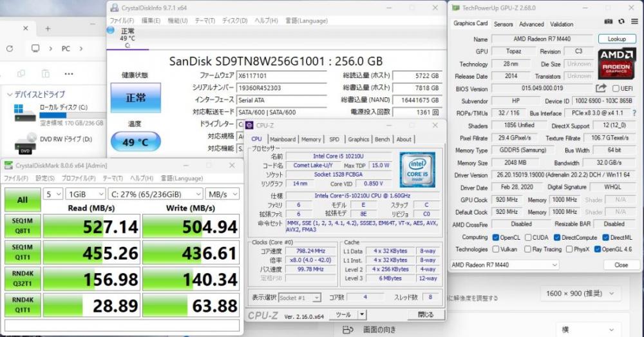Click the PC monitor icon in Explorer address bar
Image resolution: width=644 pixels, height=337 pixels.
(35, 48)
